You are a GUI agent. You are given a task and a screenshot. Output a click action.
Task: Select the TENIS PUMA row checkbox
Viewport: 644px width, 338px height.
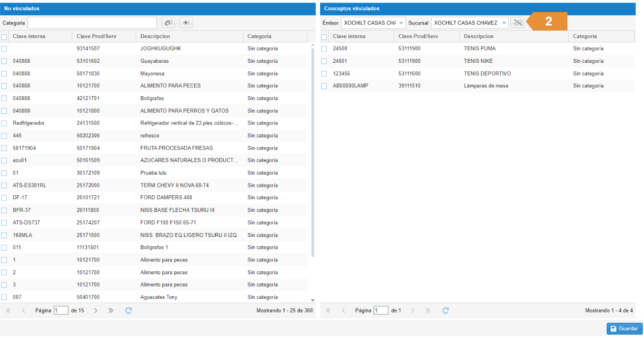tap(324, 49)
